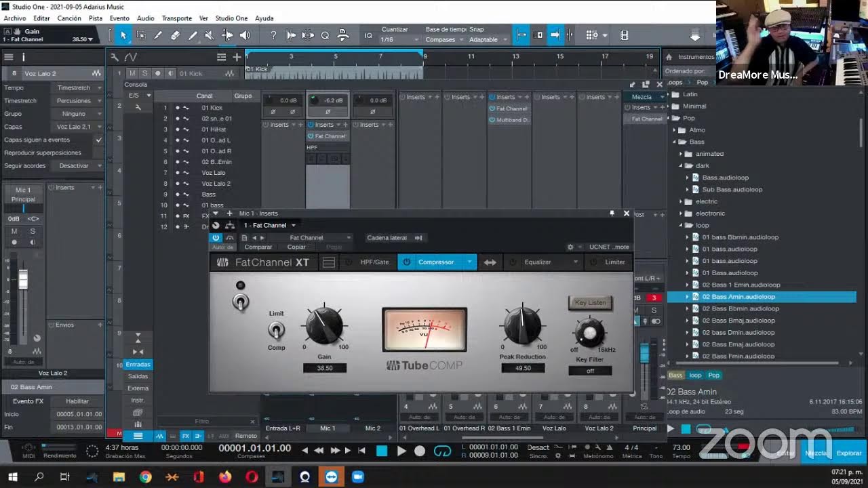Open the Cuantizar 1/16 dropdown
The width and height of the screenshot is (868, 488).
point(400,39)
